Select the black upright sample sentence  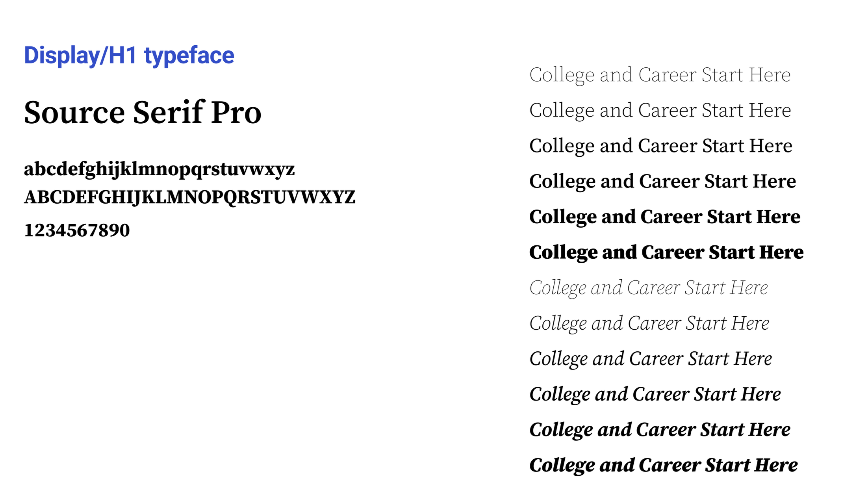click(x=666, y=253)
